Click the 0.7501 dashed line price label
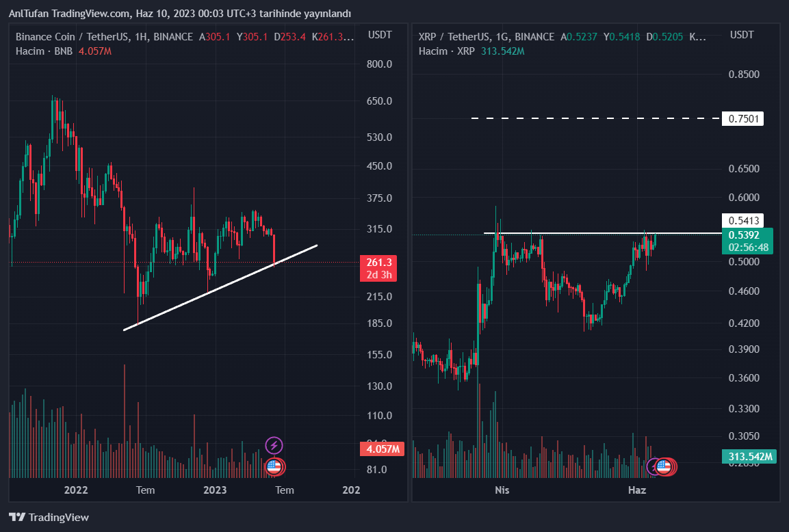Screen dimensions: 789x532 click(743, 119)
